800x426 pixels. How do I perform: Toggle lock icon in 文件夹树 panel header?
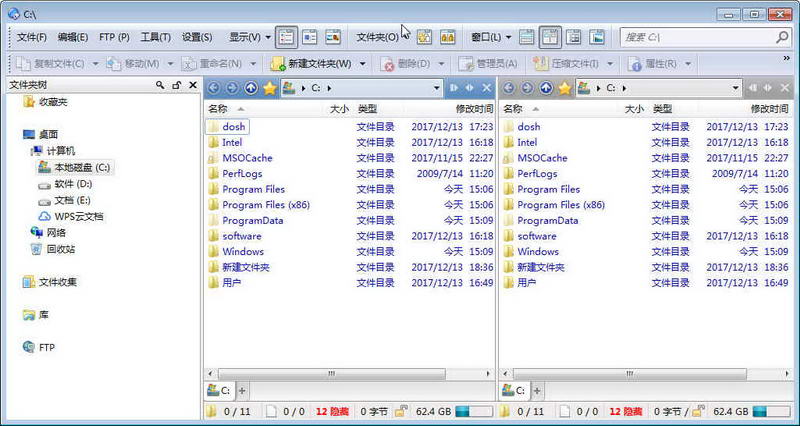177,85
